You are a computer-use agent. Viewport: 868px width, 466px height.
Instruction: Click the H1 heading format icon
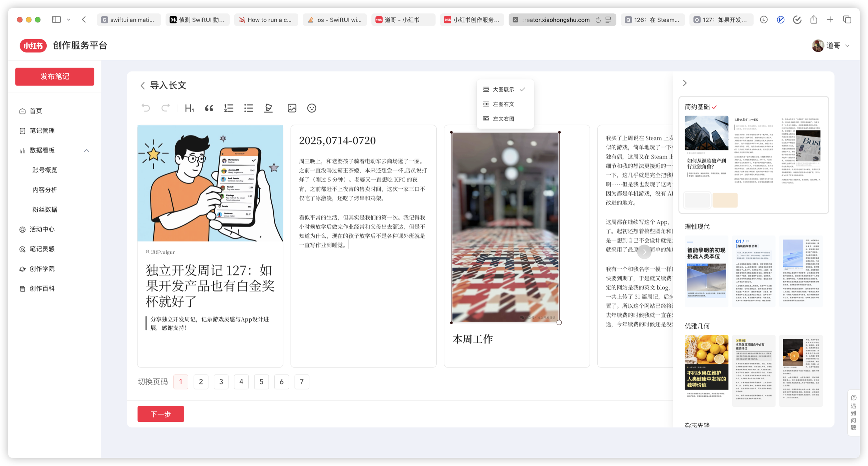click(189, 108)
